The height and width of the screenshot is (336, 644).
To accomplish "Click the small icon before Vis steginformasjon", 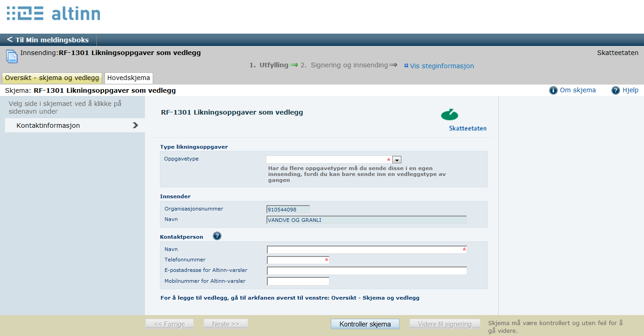I will click(406, 66).
